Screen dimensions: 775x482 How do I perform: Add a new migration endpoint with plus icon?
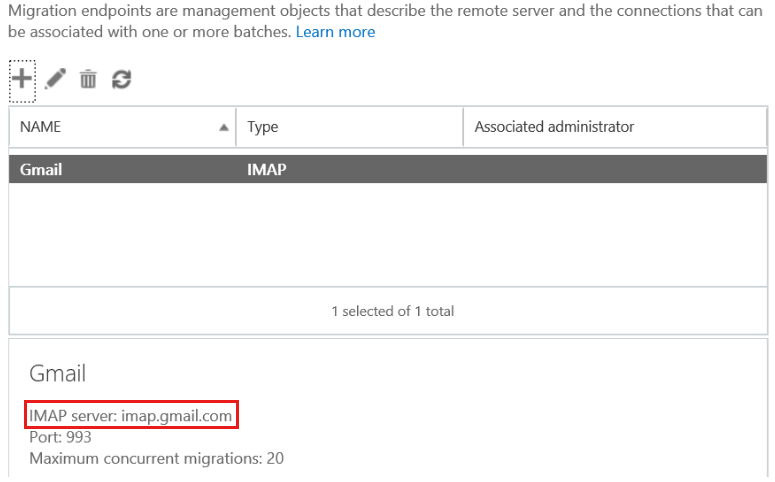tap(22, 81)
